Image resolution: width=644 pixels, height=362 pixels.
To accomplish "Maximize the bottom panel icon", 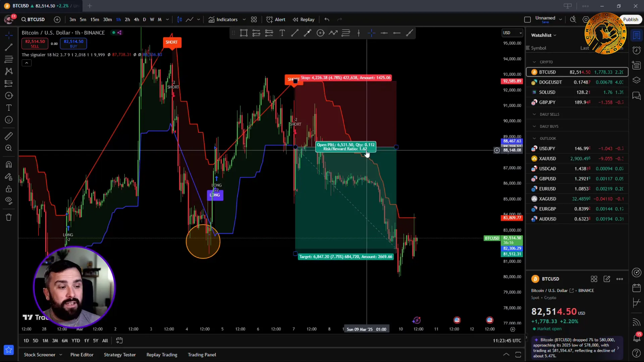I will pos(518,355).
